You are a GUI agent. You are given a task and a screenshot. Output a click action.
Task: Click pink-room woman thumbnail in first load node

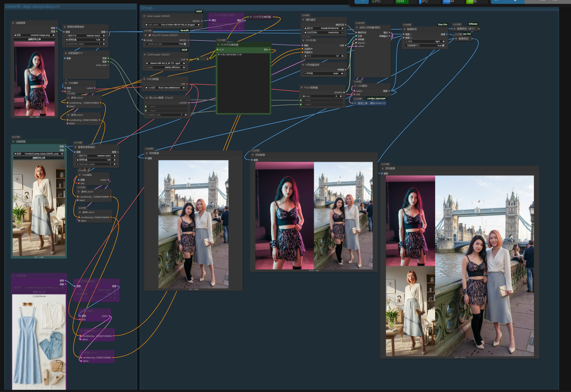pos(34,79)
